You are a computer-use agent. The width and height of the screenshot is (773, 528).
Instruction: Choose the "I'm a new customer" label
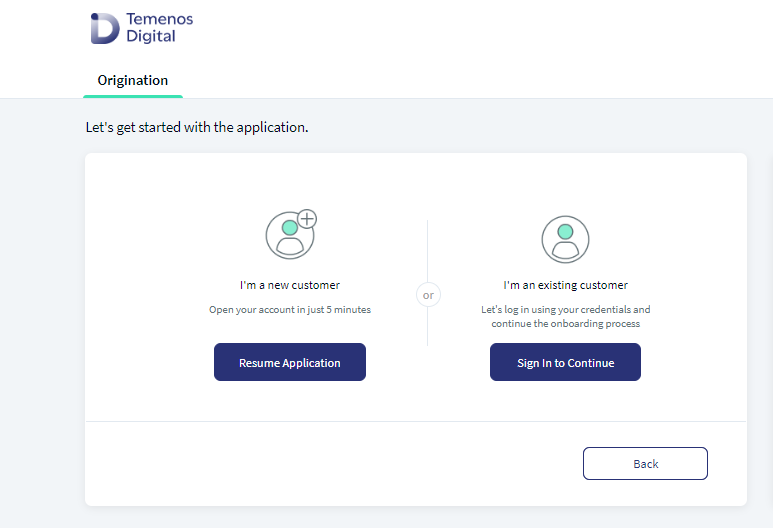(x=290, y=285)
